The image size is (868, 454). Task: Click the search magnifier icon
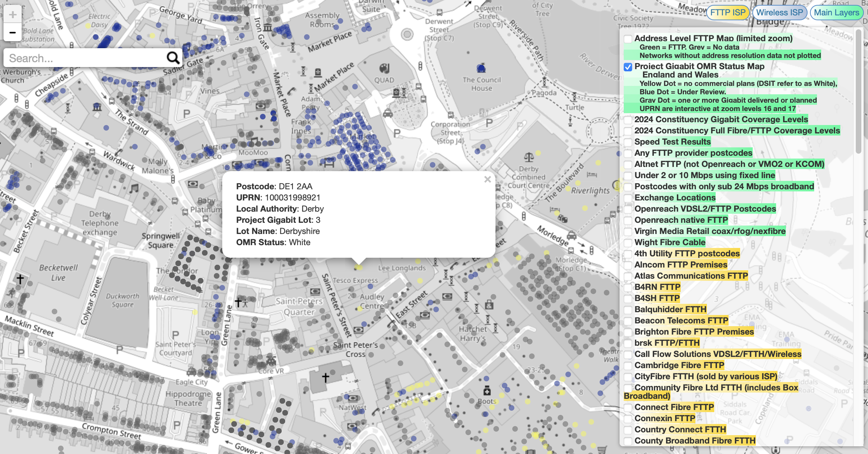[x=173, y=58]
